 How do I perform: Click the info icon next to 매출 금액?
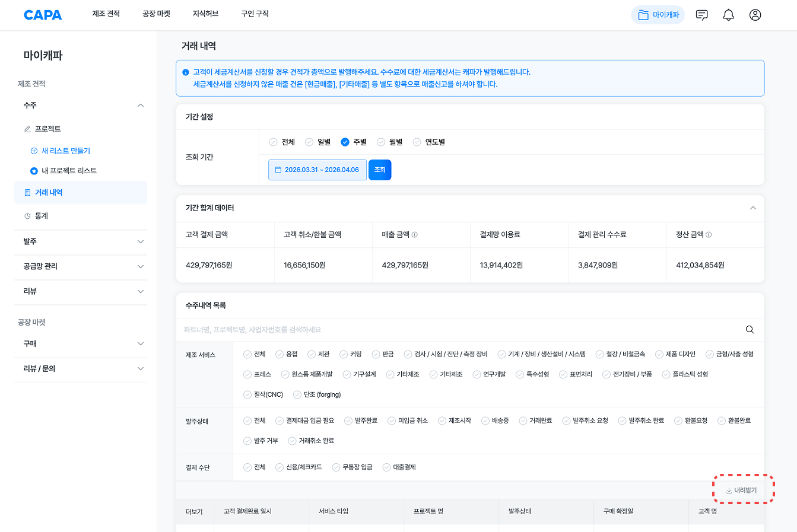(x=415, y=235)
